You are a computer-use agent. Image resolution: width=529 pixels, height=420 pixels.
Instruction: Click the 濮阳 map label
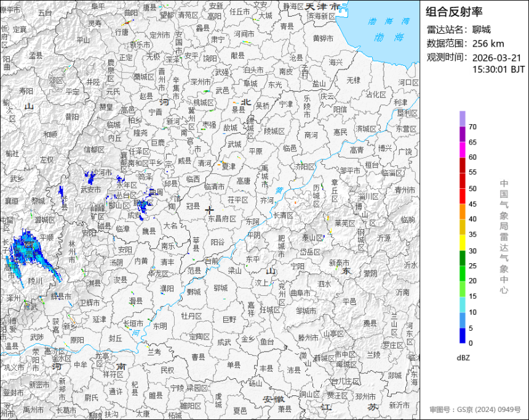pos(167,288)
